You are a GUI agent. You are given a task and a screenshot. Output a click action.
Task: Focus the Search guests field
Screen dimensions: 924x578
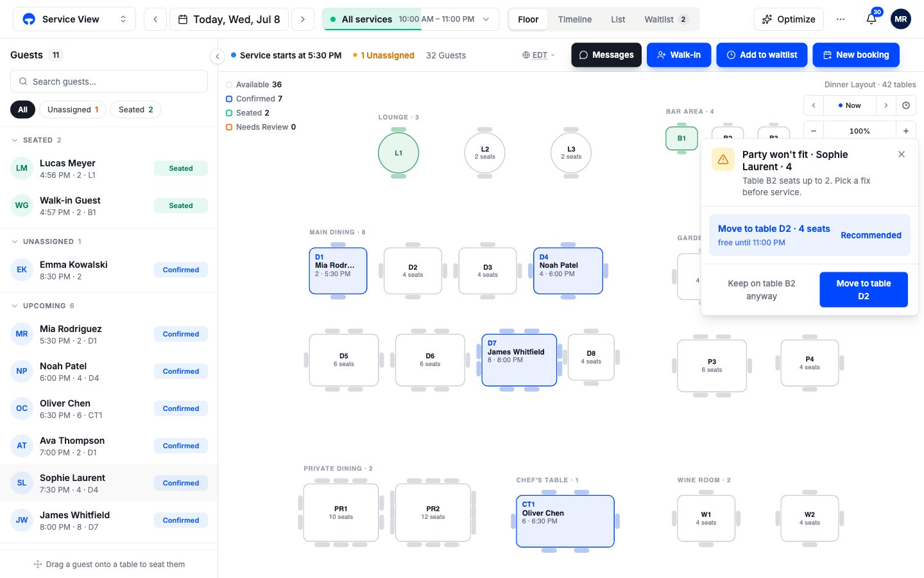coord(109,82)
